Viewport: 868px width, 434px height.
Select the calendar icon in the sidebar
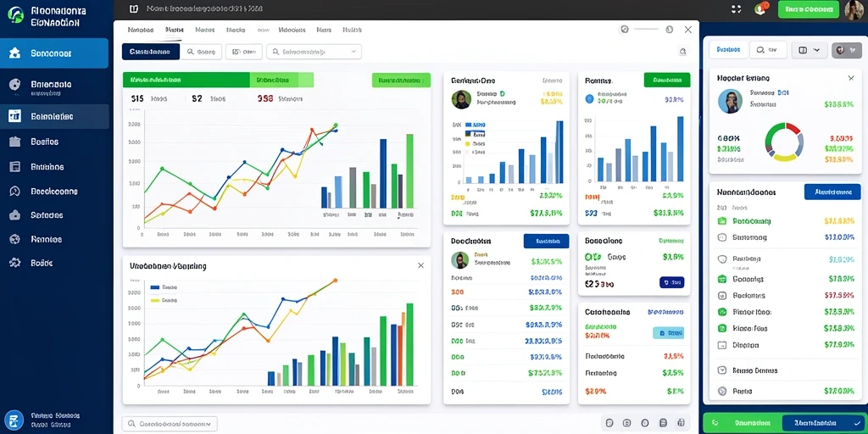point(15,116)
